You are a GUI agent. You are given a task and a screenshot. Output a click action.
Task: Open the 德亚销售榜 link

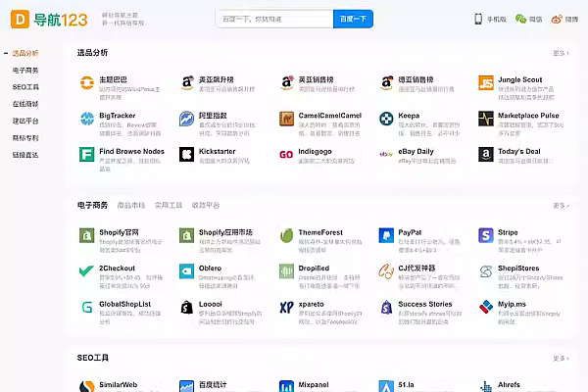(x=416, y=79)
